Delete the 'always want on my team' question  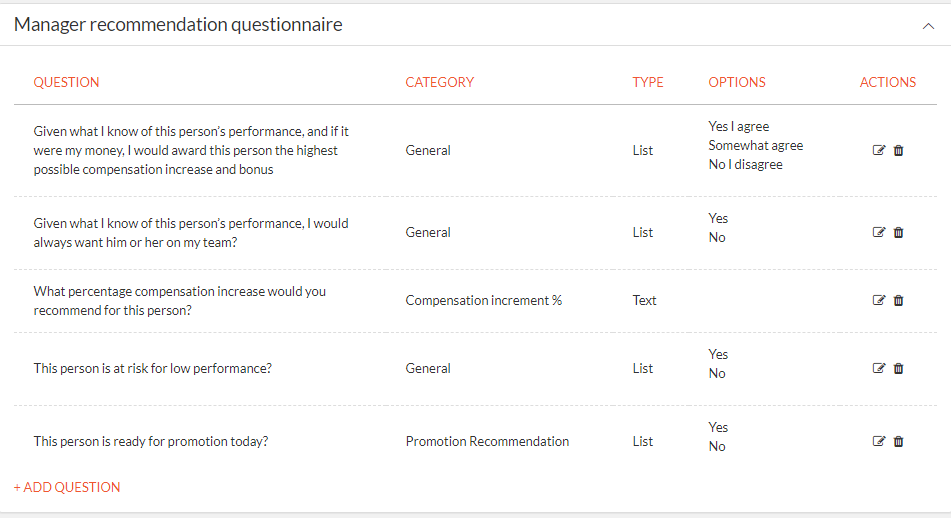coord(898,232)
